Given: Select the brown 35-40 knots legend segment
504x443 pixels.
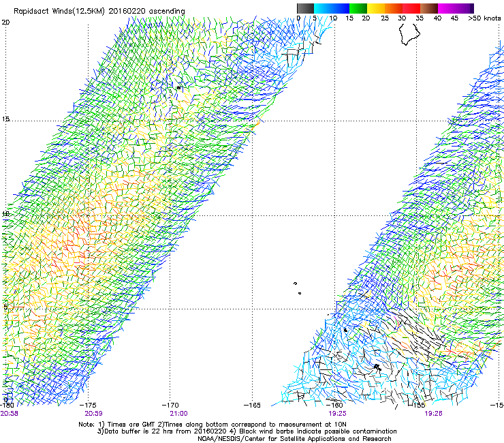Looking at the screenshot, I should click(x=429, y=8).
